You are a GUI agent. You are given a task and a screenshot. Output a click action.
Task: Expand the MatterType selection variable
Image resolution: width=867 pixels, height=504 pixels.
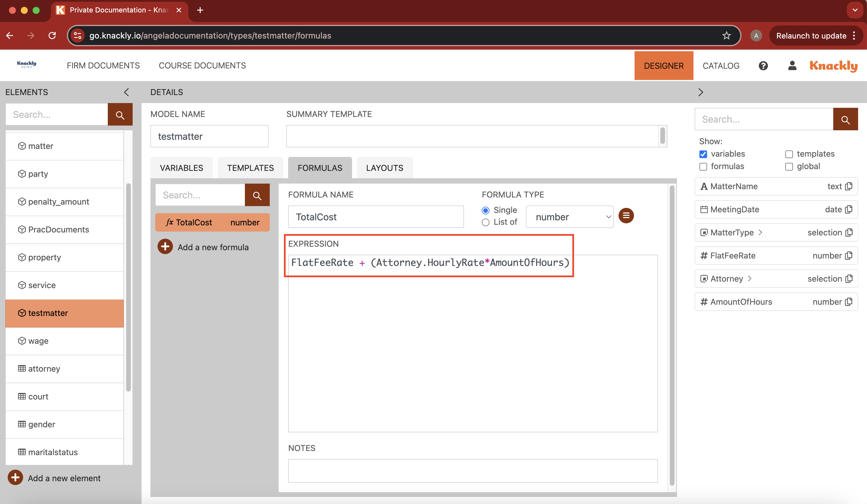[761, 232]
